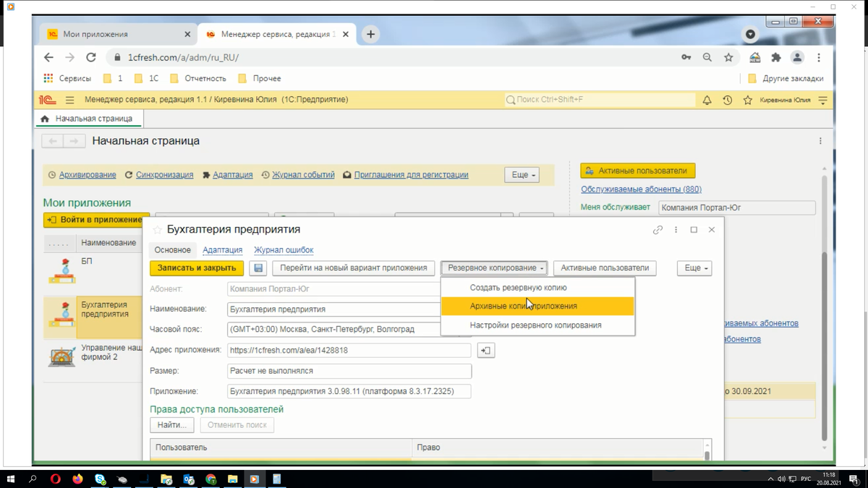Click the browser reload page icon

[x=91, y=57]
